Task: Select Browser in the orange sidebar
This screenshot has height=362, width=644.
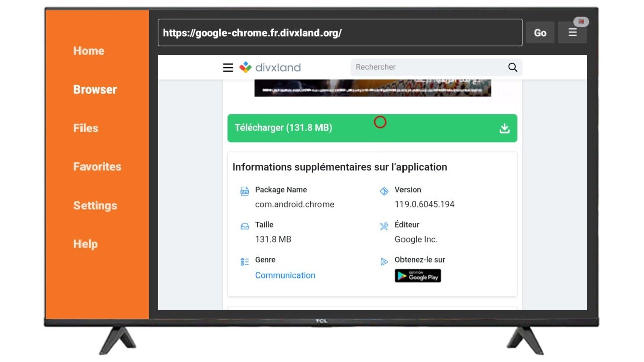Action: point(95,89)
